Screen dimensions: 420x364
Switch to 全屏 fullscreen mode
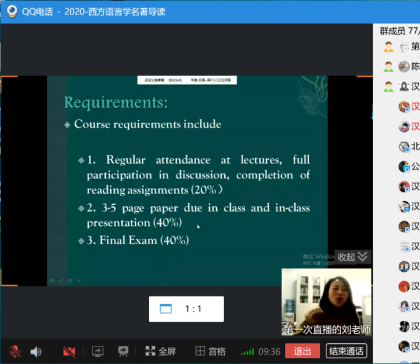(161, 351)
